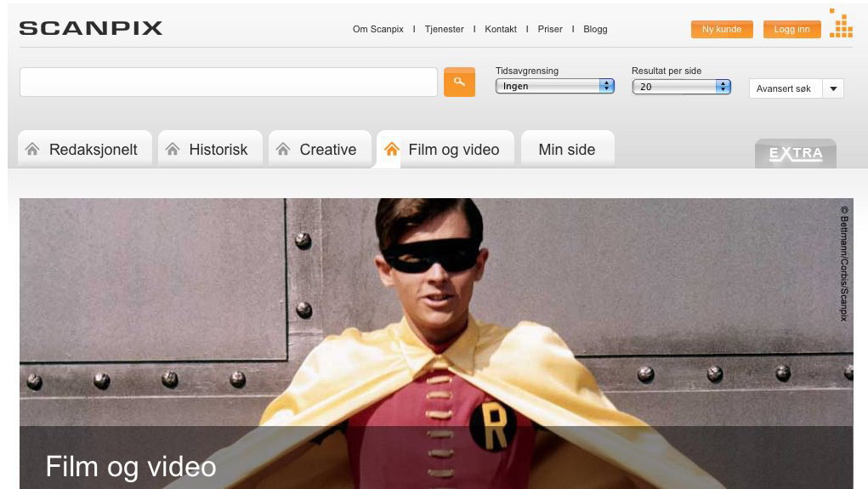The image size is (868, 489).
Task: Click the Robin hero banner image
Action: (x=436, y=344)
